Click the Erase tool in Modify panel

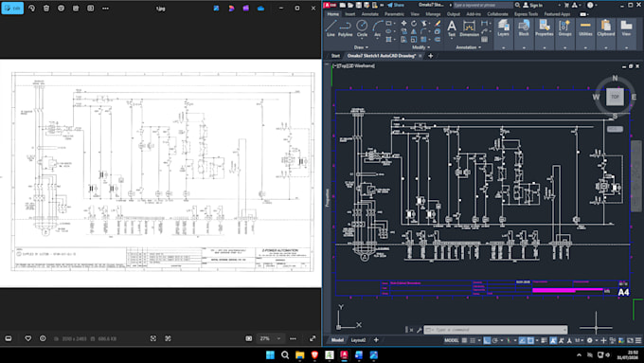click(x=438, y=24)
